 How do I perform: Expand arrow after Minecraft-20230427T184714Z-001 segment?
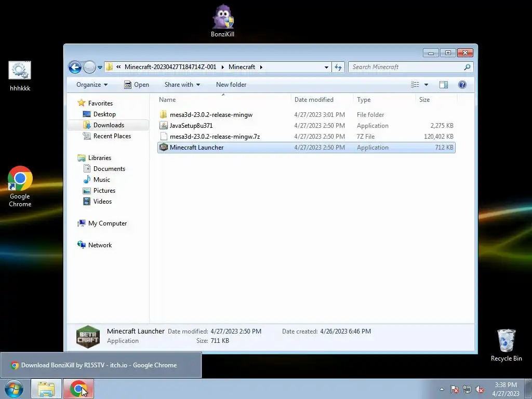tap(222, 67)
